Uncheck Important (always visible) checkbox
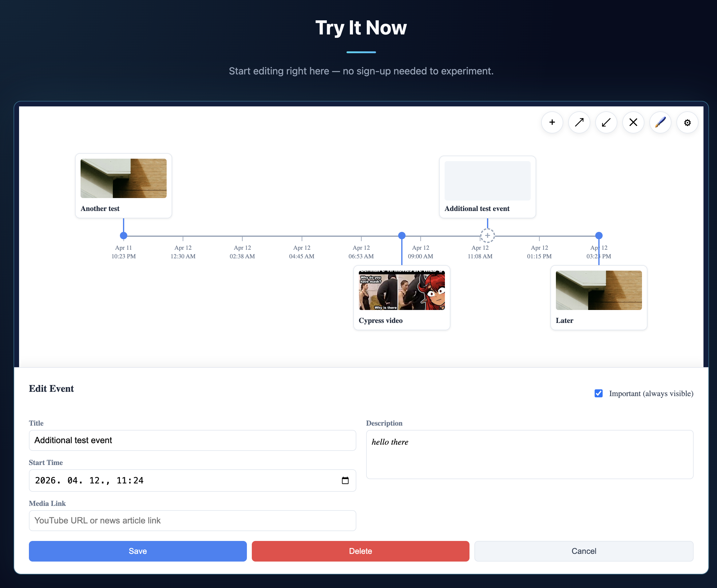 tap(598, 393)
